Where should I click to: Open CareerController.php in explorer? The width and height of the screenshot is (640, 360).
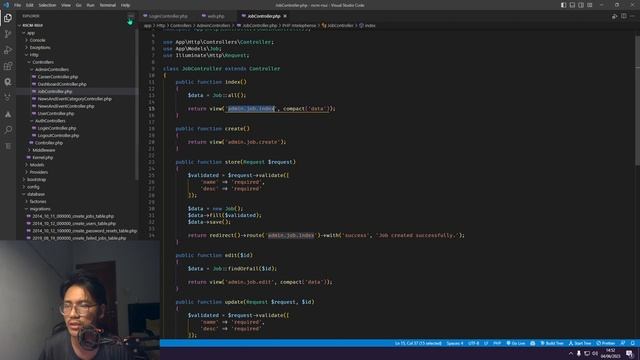58,77
